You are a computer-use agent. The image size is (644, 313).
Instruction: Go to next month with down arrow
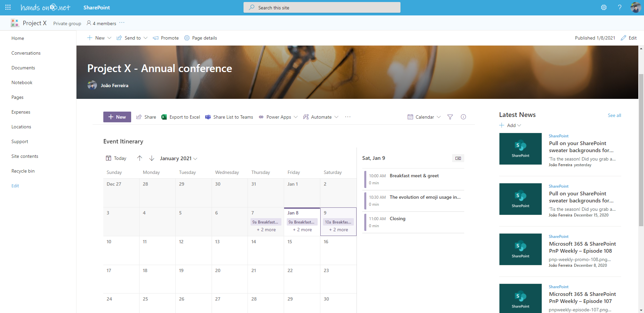click(152, 158)
